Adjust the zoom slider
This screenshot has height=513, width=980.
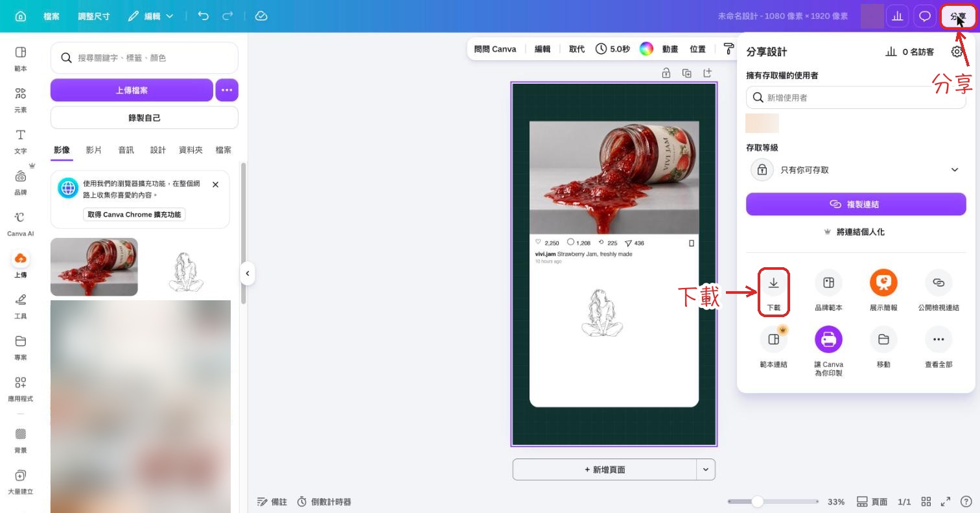(x=757, y=501)
